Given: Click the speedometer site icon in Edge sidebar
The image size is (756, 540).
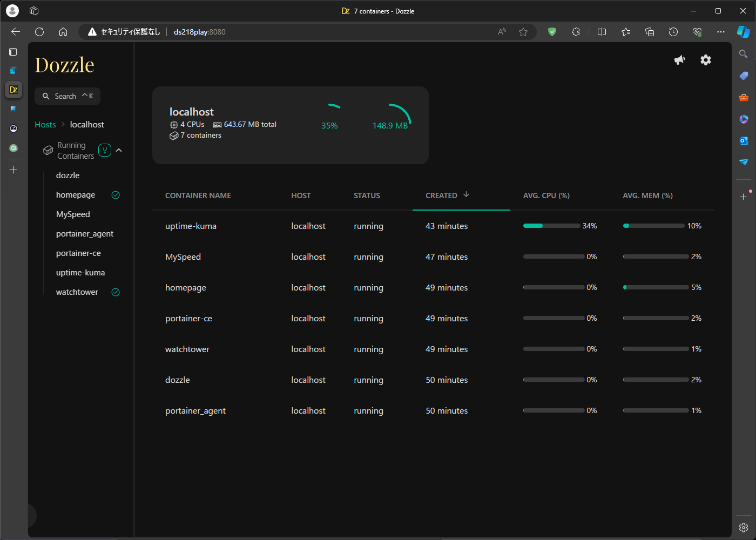Looking at the screenshot, I should coord(13,129).
